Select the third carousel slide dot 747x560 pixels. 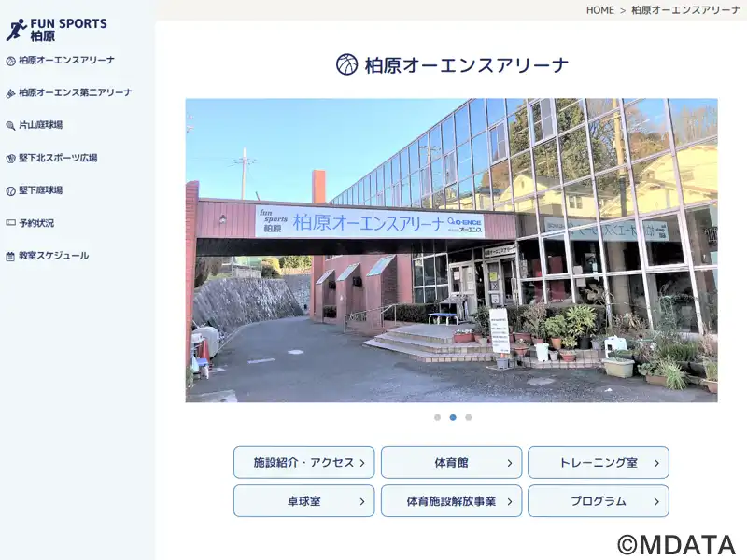click(469, 417)
